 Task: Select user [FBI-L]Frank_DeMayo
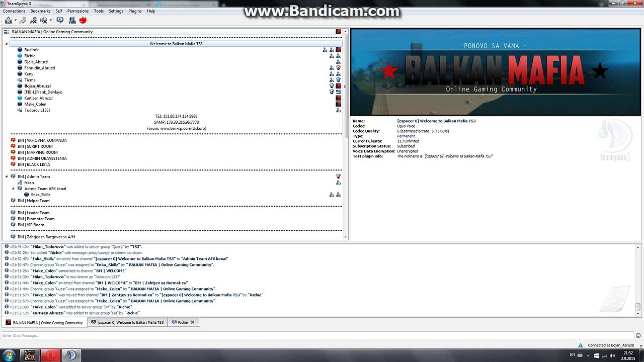click(43, 92)
